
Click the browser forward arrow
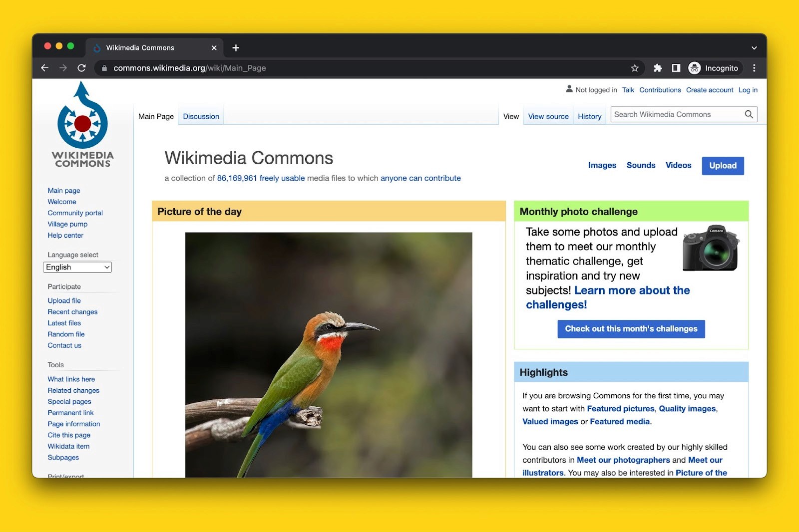63,68
